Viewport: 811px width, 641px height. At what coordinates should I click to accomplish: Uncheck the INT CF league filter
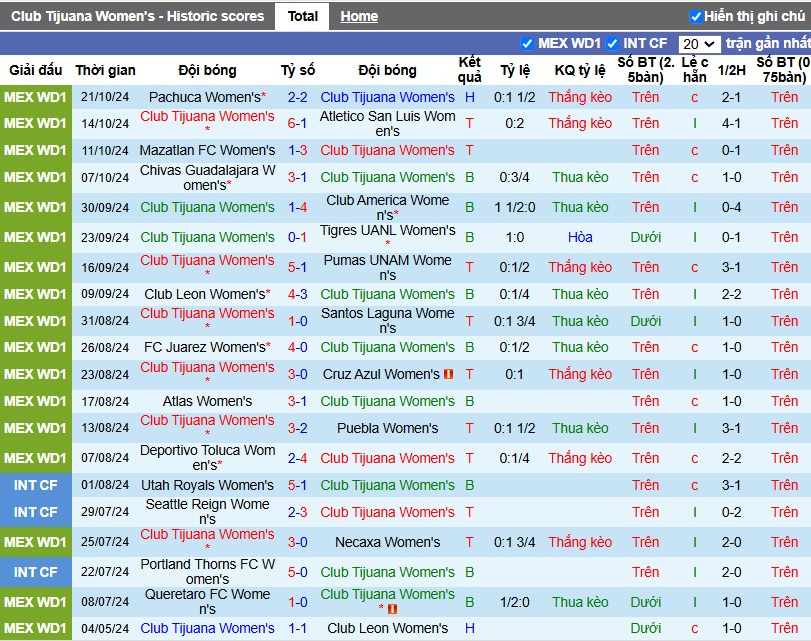click(612, 43)
